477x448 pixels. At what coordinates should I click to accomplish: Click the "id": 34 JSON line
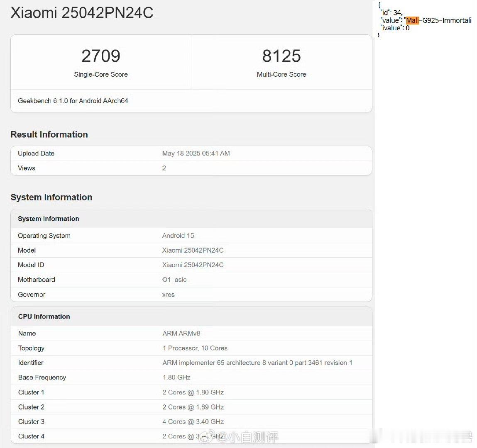point(392,12)
